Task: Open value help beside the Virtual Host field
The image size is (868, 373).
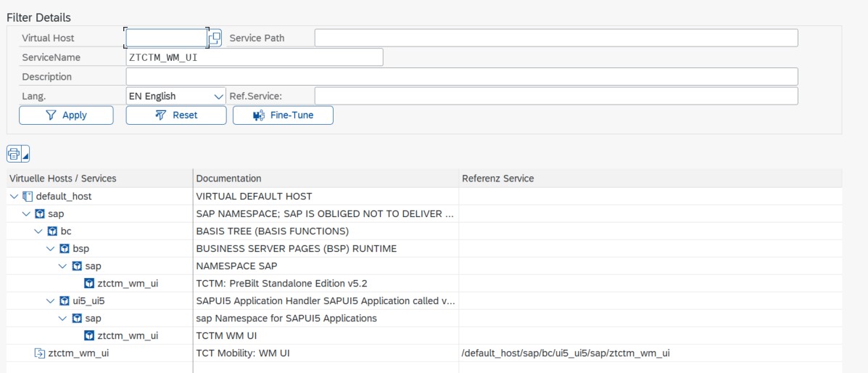Action: coord(215,38)
